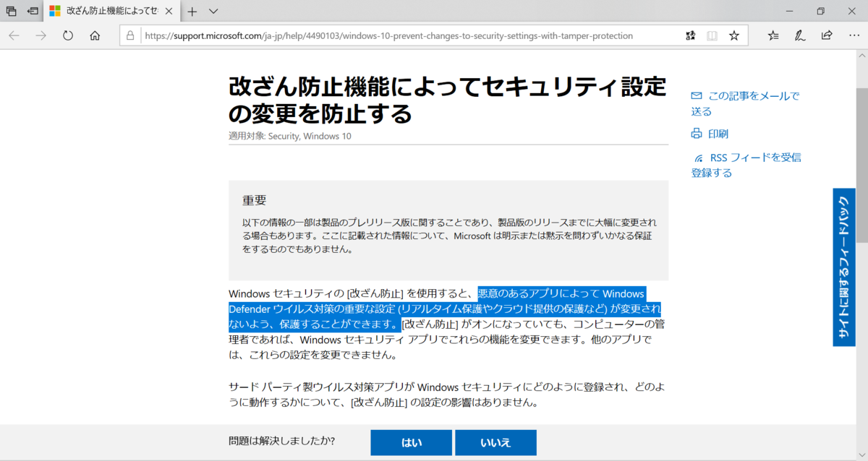Click この記事をメールで送る link
Viewport: 868px width, 461px height.
tap(745, 103)
